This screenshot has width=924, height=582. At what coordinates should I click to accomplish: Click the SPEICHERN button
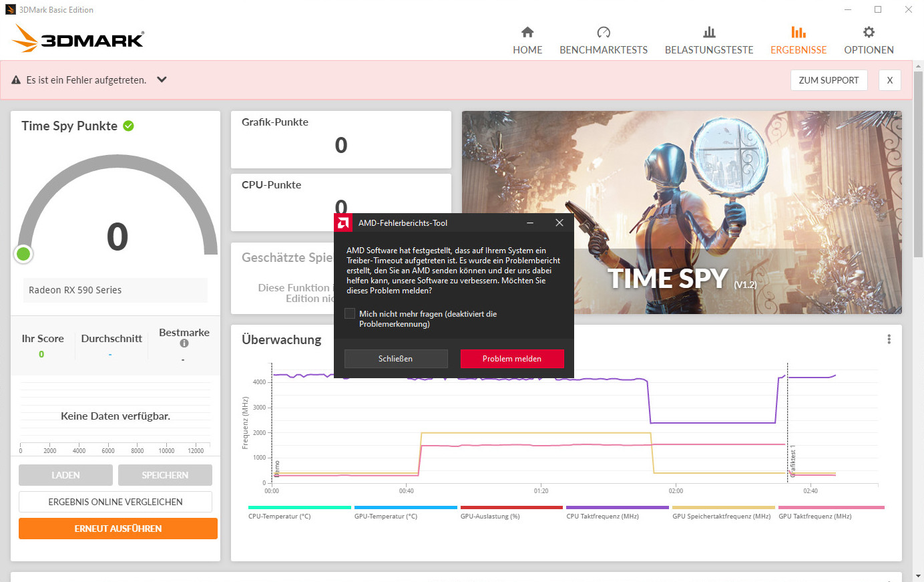pos(165,475)
